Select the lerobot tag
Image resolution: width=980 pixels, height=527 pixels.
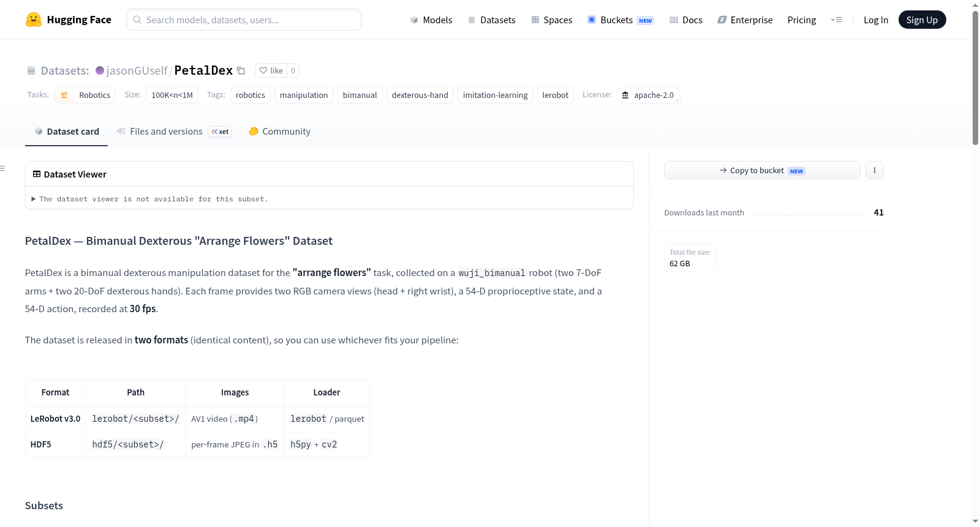[556, 95]
